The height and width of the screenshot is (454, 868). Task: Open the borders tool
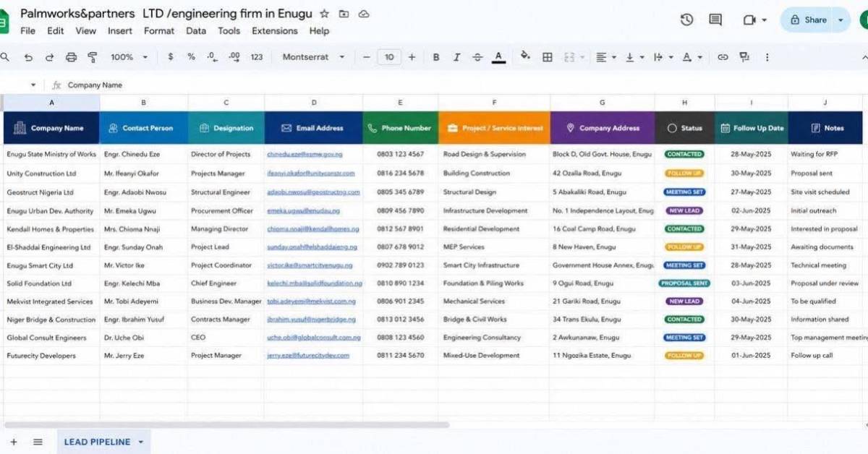tap(548, 57)
